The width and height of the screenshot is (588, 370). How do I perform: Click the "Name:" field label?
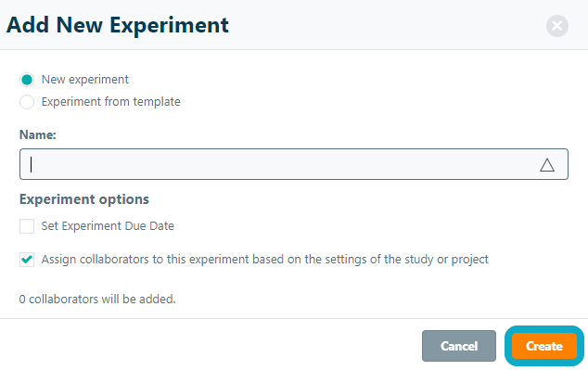37,134
